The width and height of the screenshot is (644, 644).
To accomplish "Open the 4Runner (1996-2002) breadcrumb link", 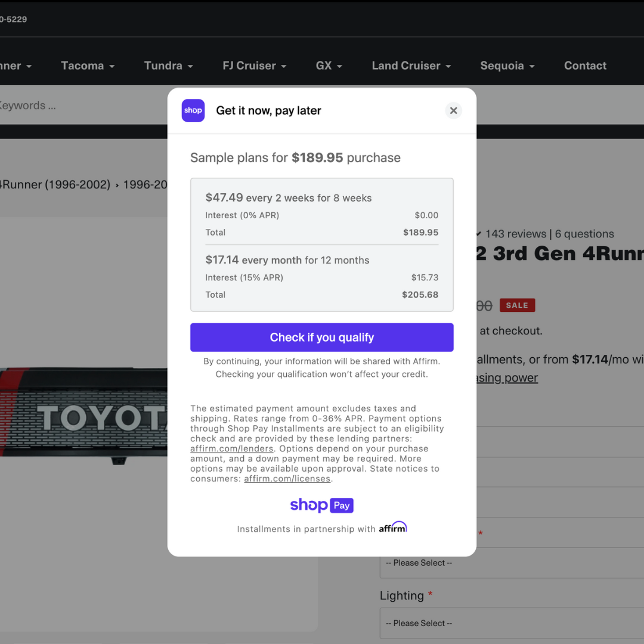I will tap(55, 185).
